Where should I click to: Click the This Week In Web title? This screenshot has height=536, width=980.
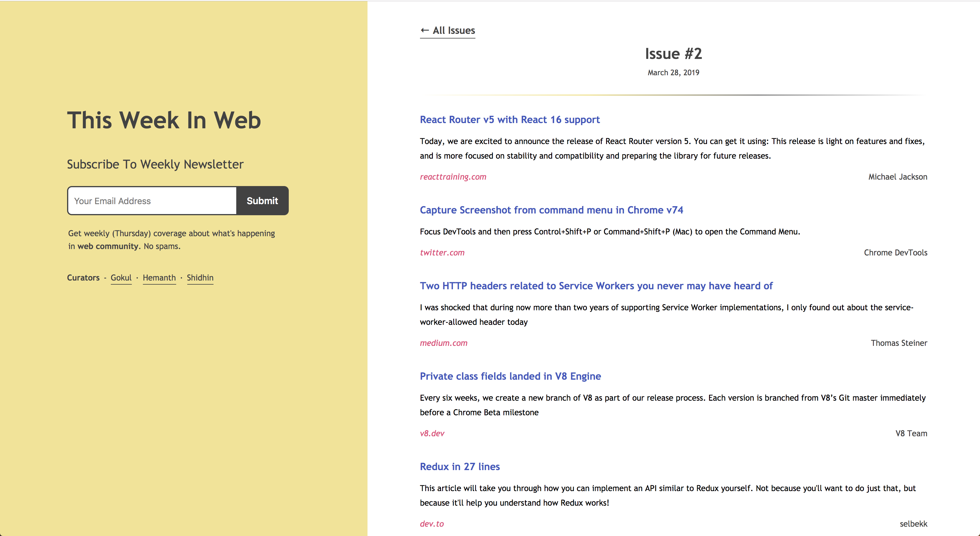(164, 120)
